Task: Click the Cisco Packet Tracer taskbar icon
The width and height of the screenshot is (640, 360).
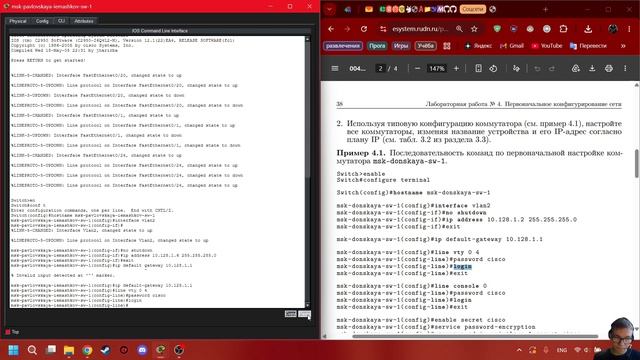Action: pos(161,350)
